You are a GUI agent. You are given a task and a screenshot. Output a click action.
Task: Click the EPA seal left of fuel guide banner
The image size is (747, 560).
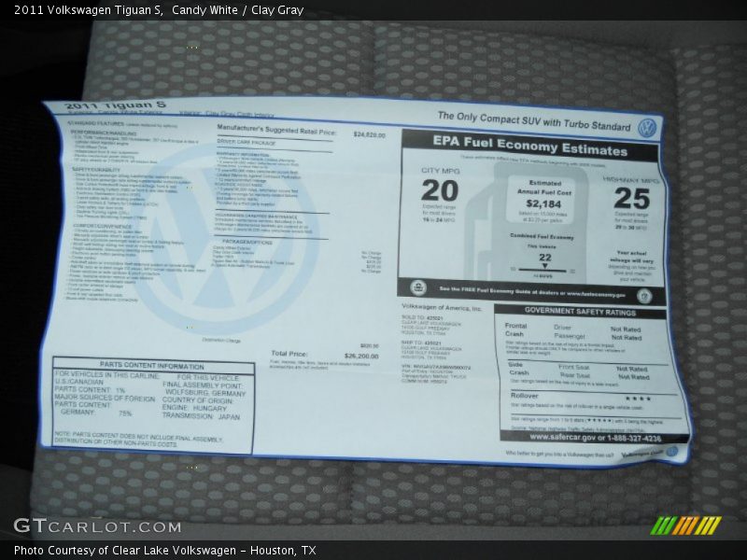coord(418,288)
